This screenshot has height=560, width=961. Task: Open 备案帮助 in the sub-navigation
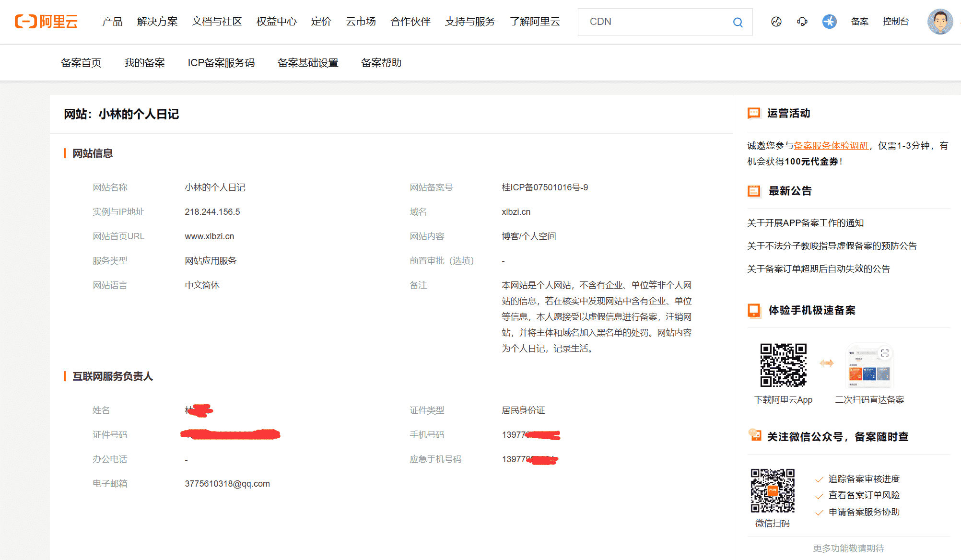(381, 62)
